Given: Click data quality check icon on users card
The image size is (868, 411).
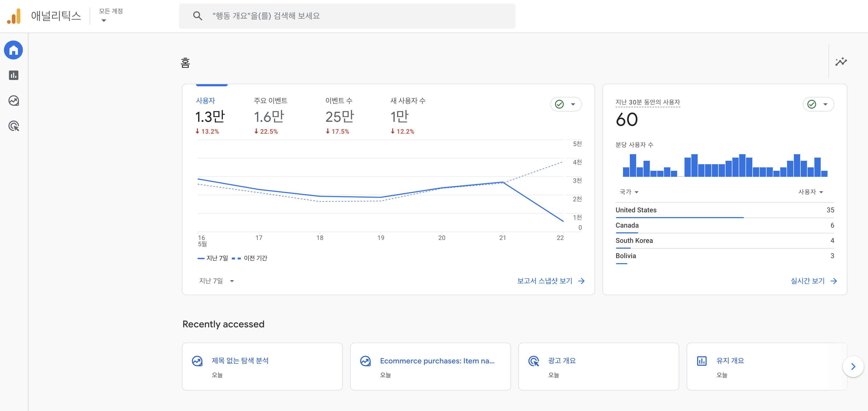Looking at the screenshot, I should point(559,104).
